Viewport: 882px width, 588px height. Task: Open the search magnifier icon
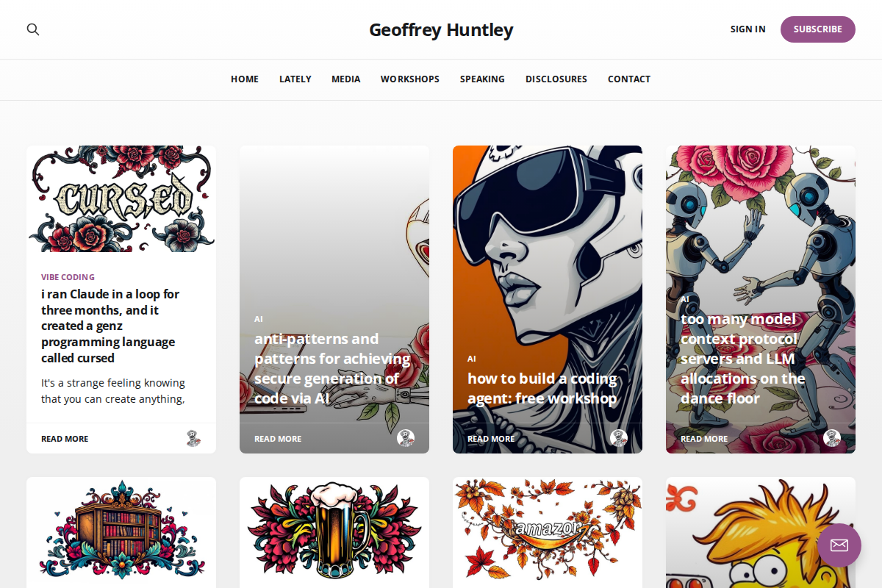click(x=33, y=29)
